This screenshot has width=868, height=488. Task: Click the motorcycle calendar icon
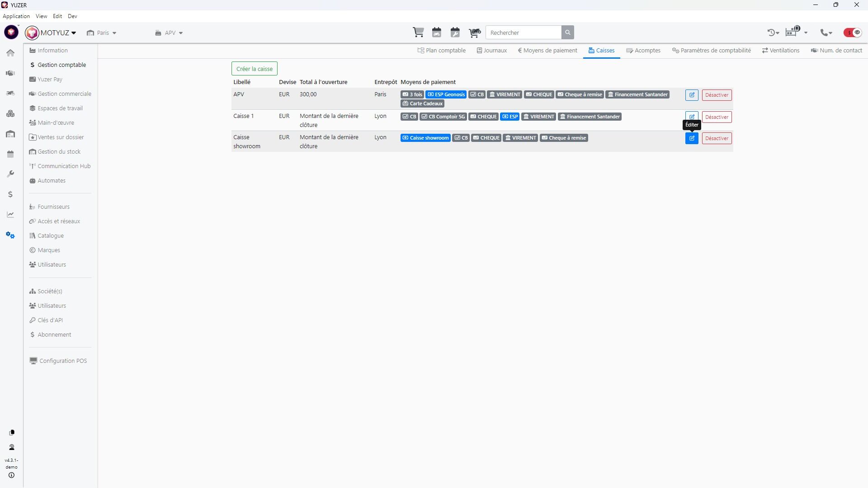click(437, 33)
